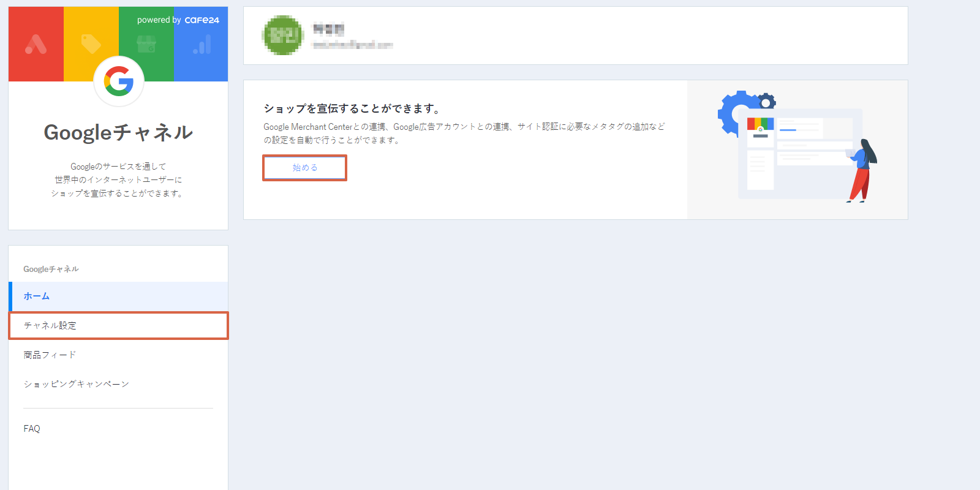Screen dimensions: 980x490
Task: Open the 商品フィード menu item
Action: 119,355
